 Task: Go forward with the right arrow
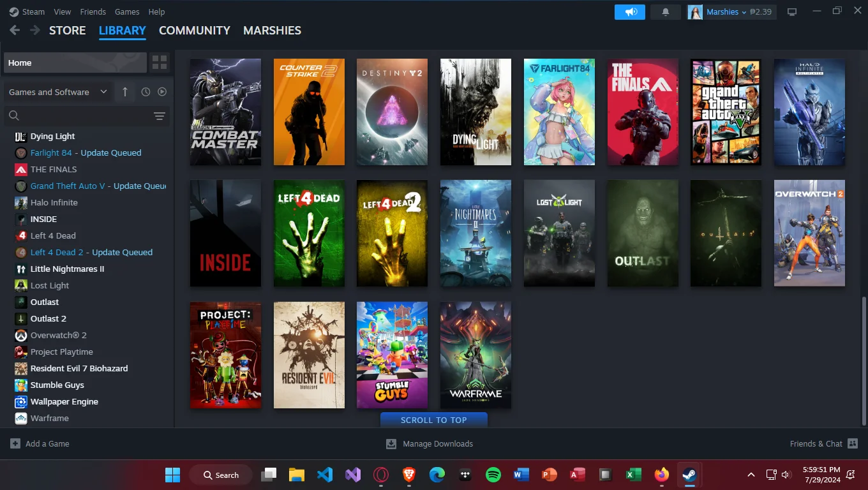click(35, 30)
